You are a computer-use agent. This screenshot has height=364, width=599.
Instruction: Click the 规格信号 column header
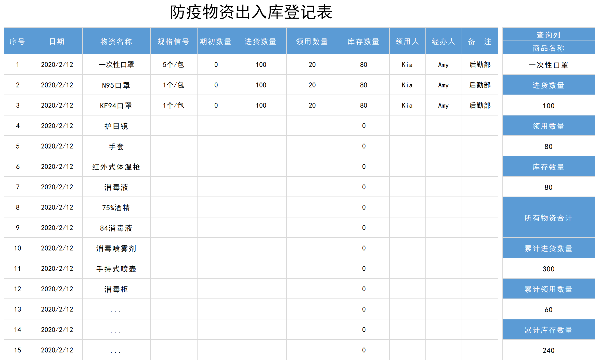pyautogui.click(x=173, y=41)
